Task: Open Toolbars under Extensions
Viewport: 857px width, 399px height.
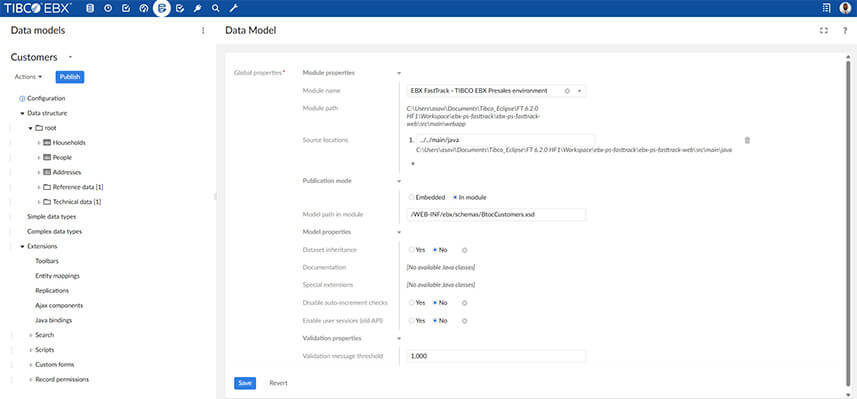Action: pos(47,261)
